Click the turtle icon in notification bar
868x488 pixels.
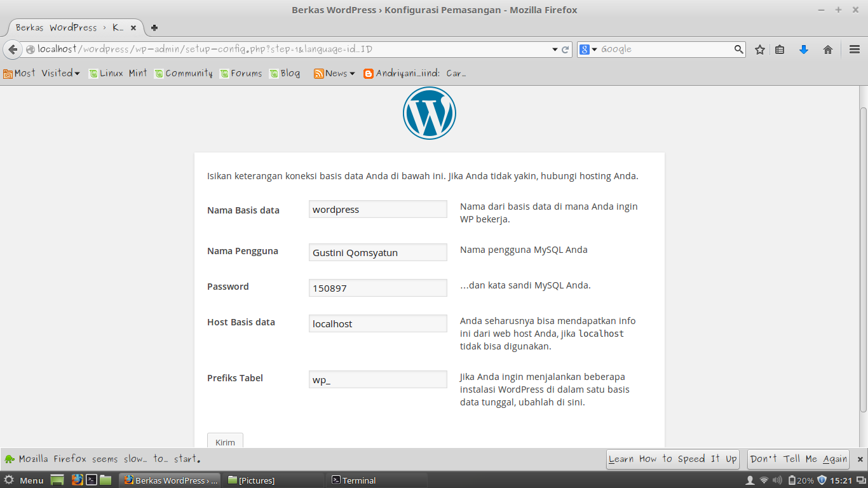coord(10,459)
